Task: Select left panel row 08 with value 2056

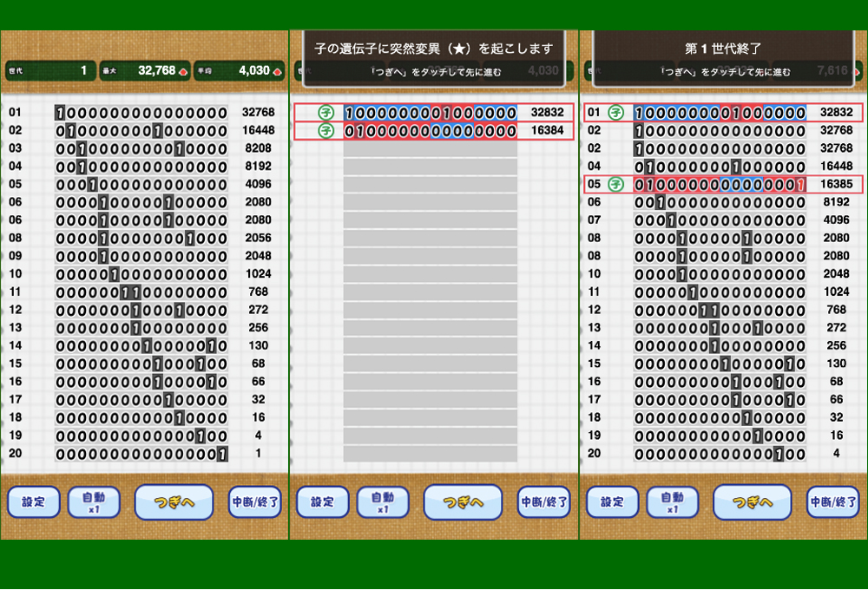Action: pyautogui.click(x=141, y=239)
